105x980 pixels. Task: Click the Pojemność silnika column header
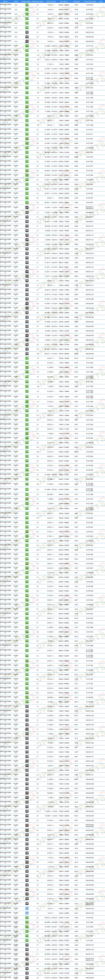point(37,1)
